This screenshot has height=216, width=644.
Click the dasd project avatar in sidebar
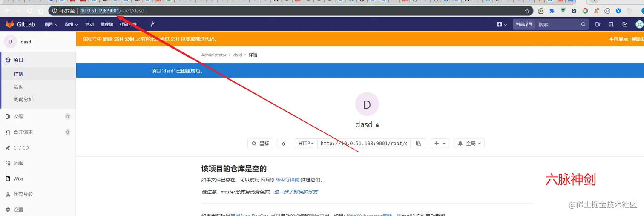(10, 42)
